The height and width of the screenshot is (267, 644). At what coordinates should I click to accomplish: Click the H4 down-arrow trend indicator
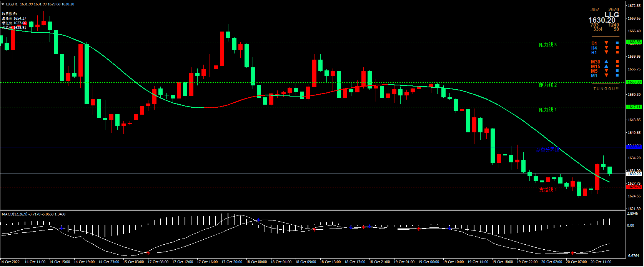(606, 48)
